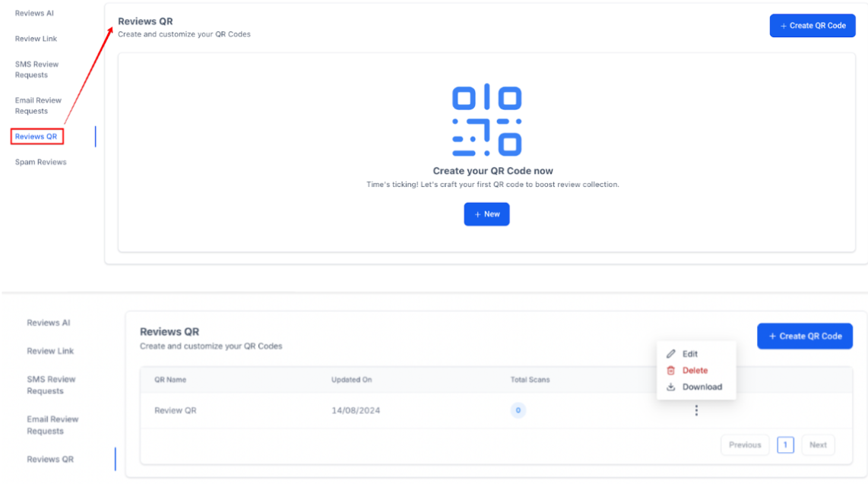Select page 1 in pagination

[x=785, y=444]
